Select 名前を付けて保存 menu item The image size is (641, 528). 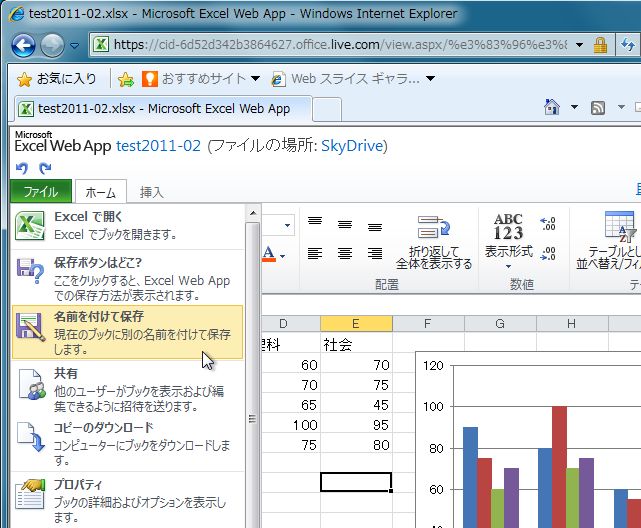pyautogui.click(x=127, y=332)
